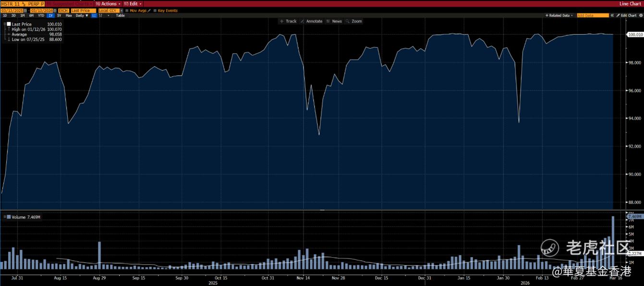Open the Annotate tool

click(311, 21)
